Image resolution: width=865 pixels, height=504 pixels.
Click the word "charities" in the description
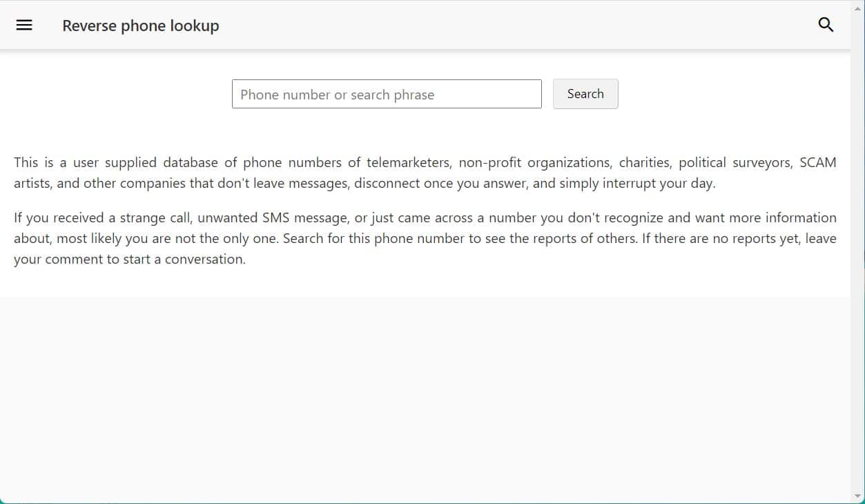point(645,163)
